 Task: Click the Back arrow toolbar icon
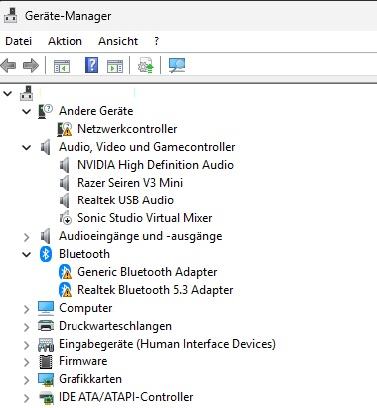(8, 65)
